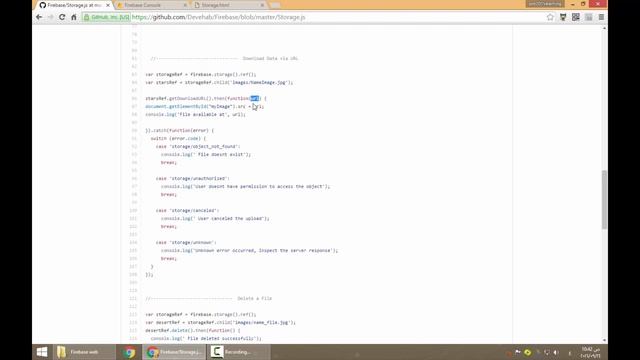Click the desertRef.delete().then line
Viewport: 640px width, 360px height.
(193, 331)
